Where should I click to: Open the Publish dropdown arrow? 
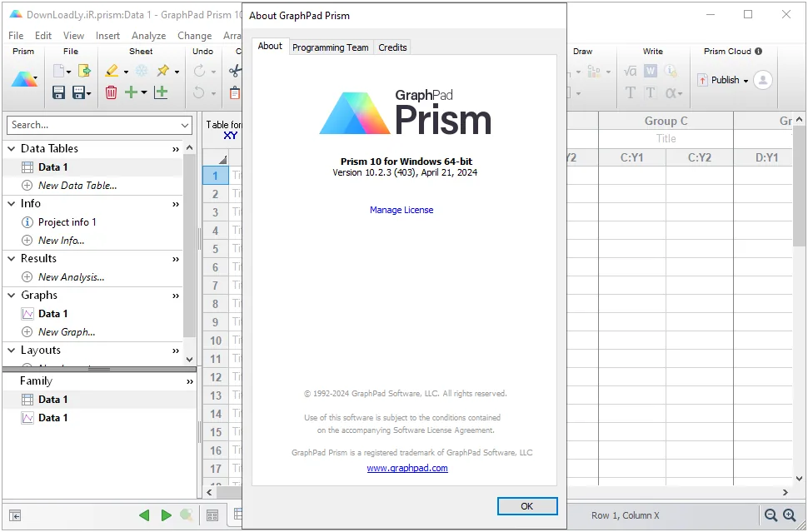point(746,81)
